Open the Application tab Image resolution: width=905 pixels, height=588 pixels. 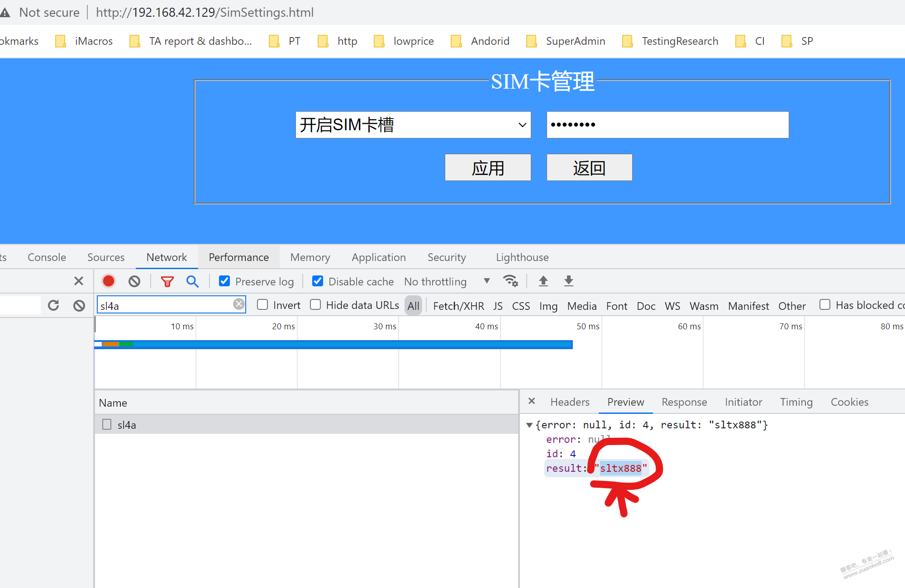coord(379,257)
